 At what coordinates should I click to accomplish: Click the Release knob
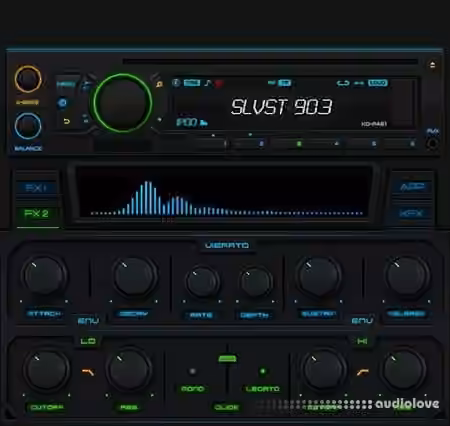click(407, 276)
